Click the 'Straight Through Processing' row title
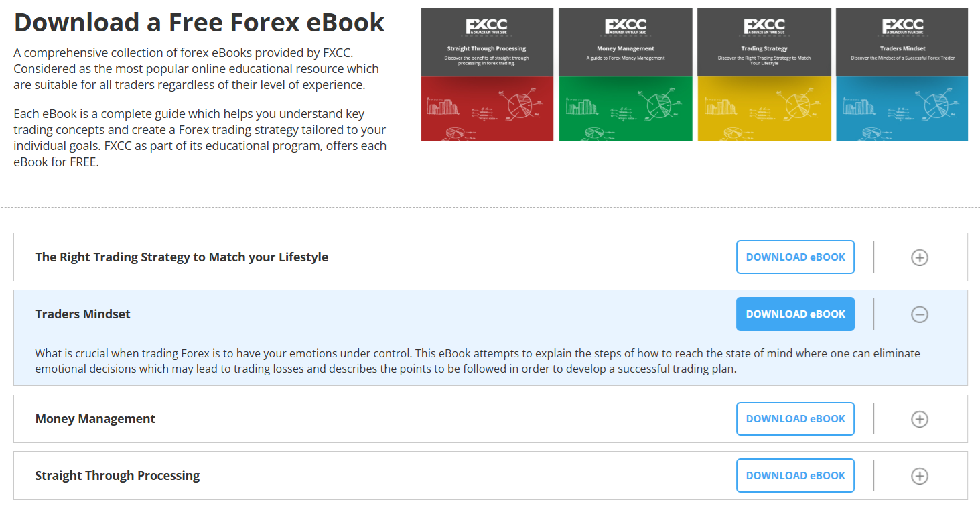The image size is (980, 508). pyautogui.click(x=117, y=476)
